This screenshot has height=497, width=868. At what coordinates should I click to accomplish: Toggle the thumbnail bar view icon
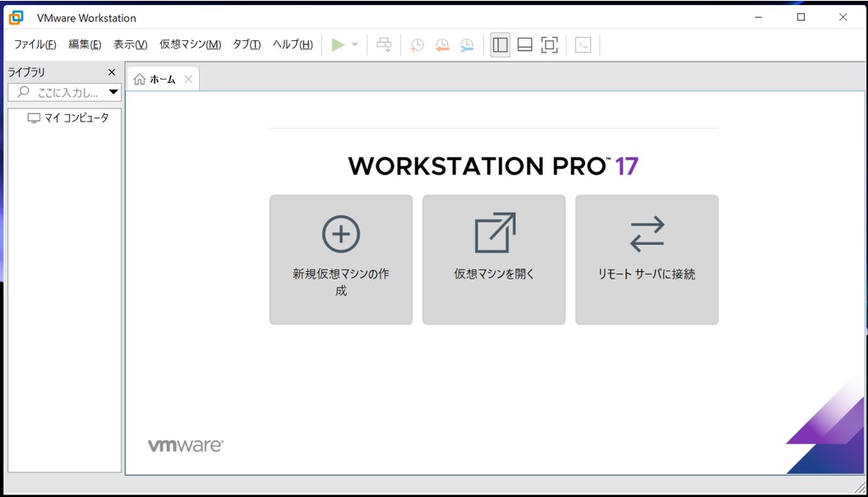tap(524, 45)
